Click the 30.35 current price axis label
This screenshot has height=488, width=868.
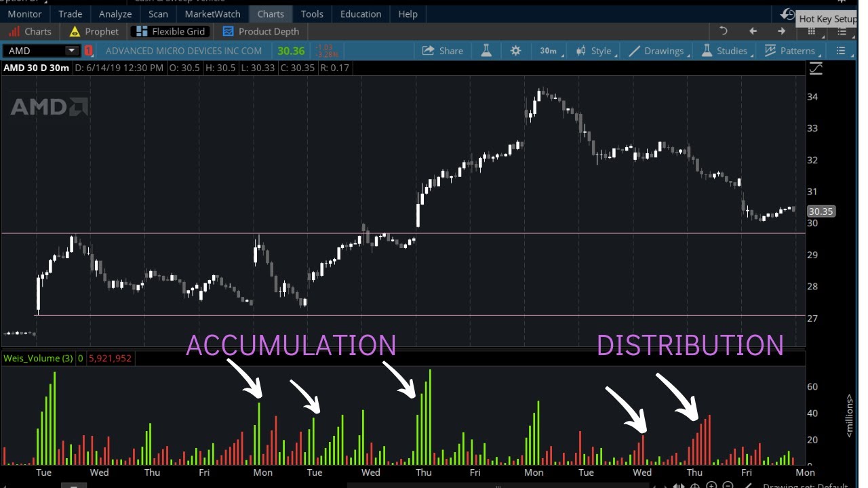pyautogui.click(x=821, y=211)
